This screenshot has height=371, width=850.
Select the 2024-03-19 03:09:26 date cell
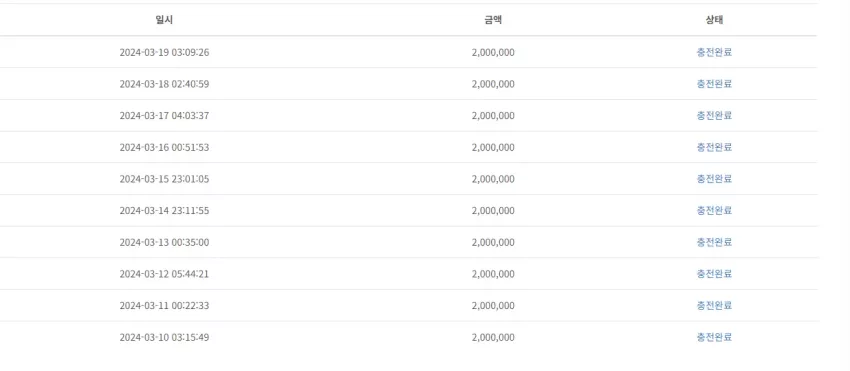pyautogui.click(x=164, y=53)
